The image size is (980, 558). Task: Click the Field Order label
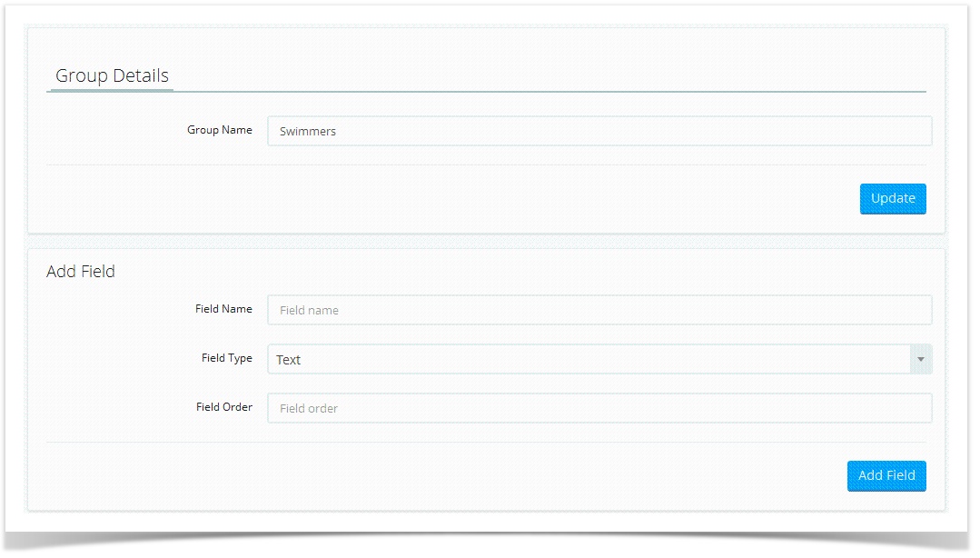pos(224,407)
